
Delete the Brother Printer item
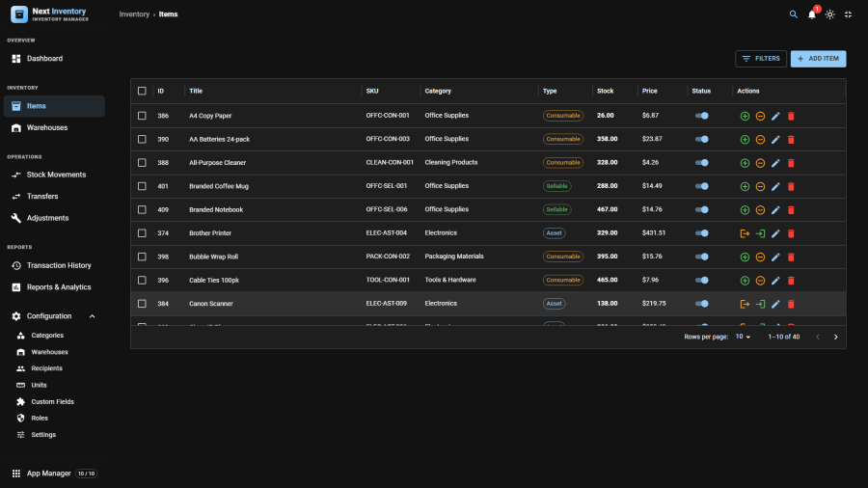[791, 233]
